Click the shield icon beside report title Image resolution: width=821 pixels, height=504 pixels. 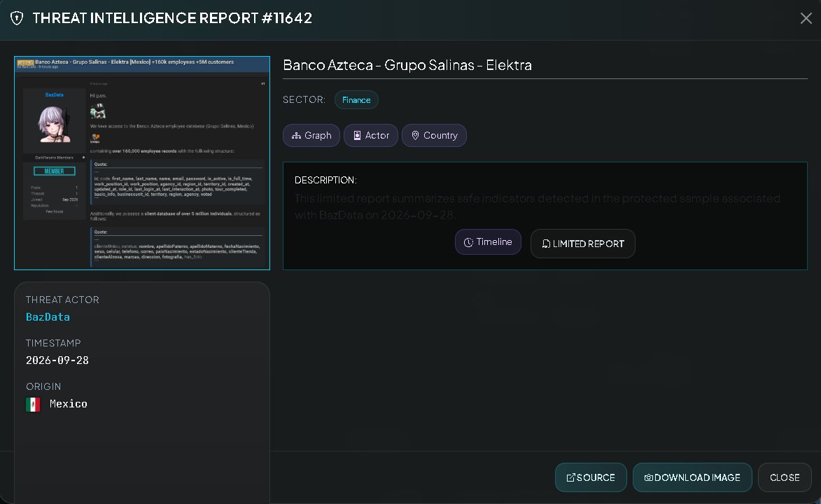17,18
